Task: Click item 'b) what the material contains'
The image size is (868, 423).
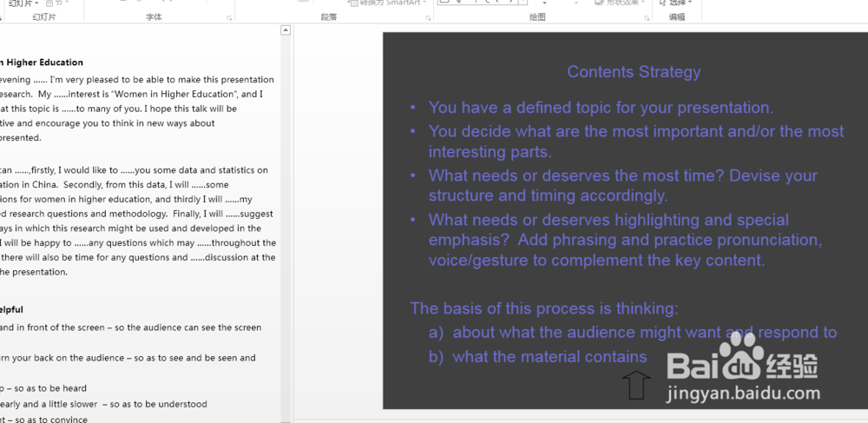Action: point(537,357)
